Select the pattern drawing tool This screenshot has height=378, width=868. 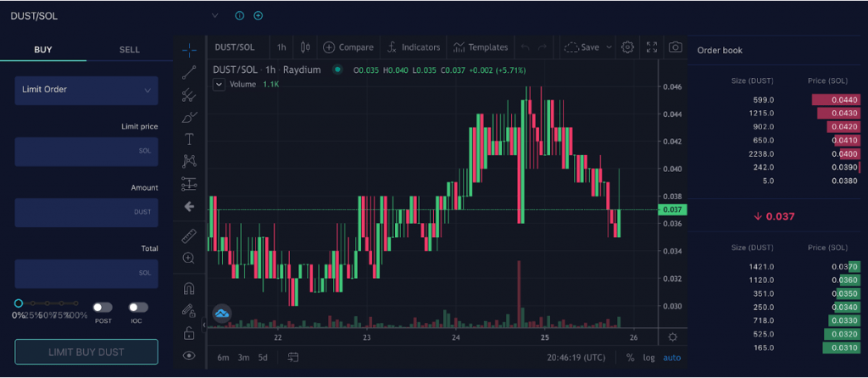click(189, 161)
